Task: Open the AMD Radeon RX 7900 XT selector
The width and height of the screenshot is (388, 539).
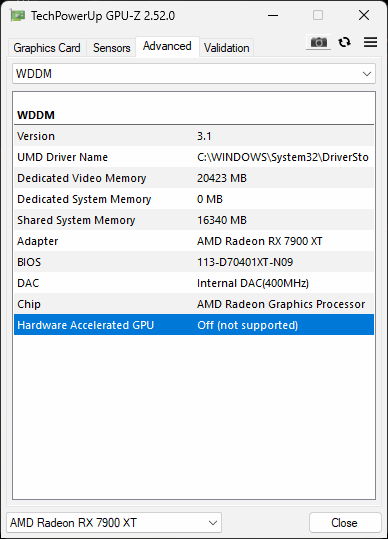Action: click(114, 523)
